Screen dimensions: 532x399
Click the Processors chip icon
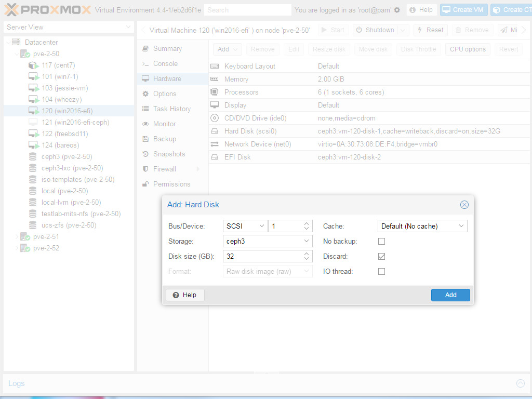point(215,92)
